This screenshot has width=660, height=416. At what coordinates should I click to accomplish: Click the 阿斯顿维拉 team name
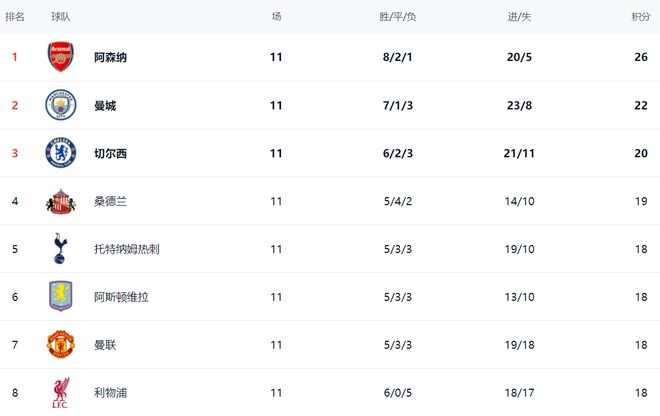click(x=121, y=297)
